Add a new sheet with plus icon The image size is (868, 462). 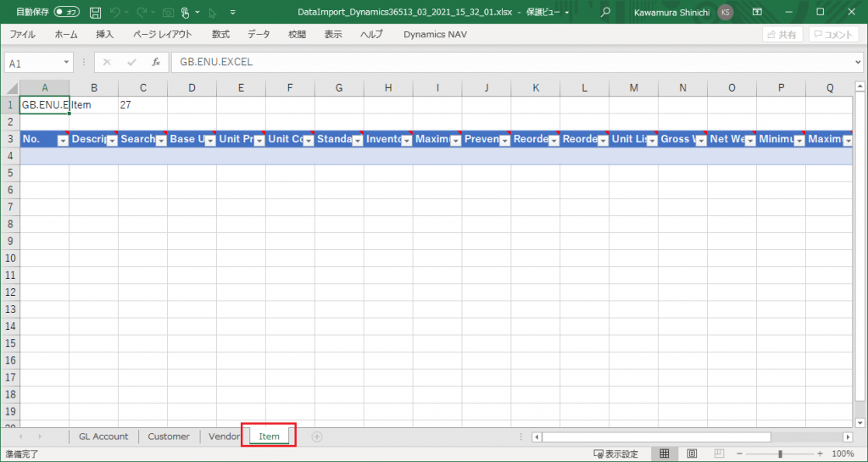click(317, 437)
